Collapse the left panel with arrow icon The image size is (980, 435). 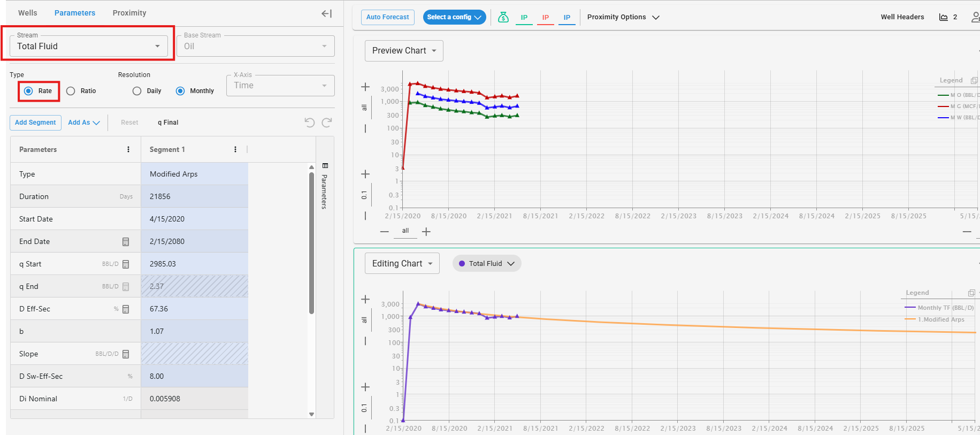coord(326,13)
